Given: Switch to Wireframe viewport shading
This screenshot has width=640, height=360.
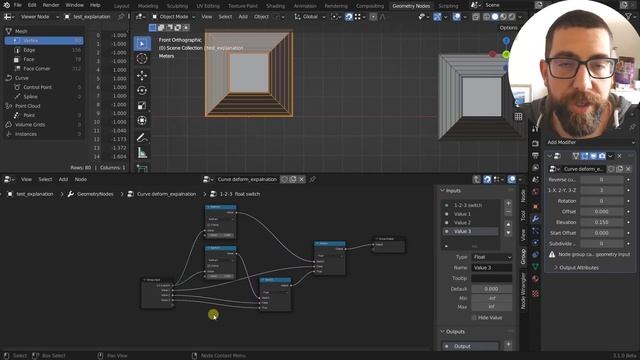Looking at the screenshot, I should [x=487, y=17].
